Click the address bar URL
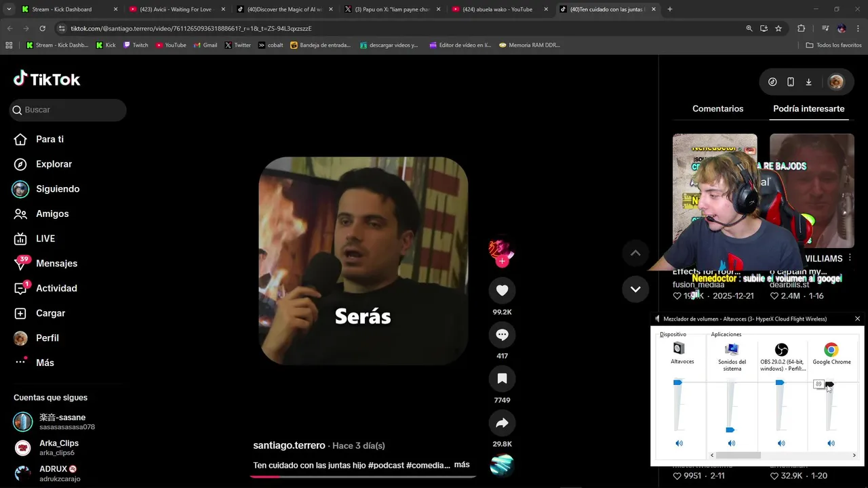 [x=192, y=28]
